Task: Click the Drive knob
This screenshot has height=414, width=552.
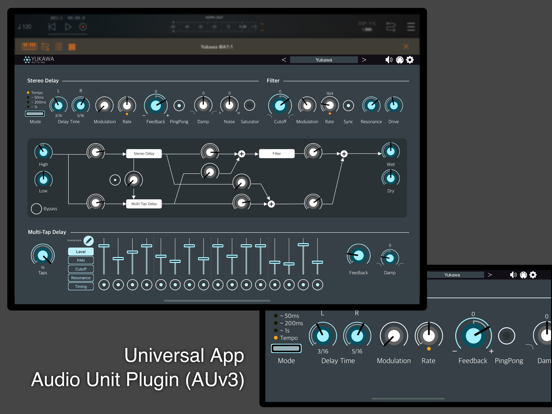Action: click(394, 105)
